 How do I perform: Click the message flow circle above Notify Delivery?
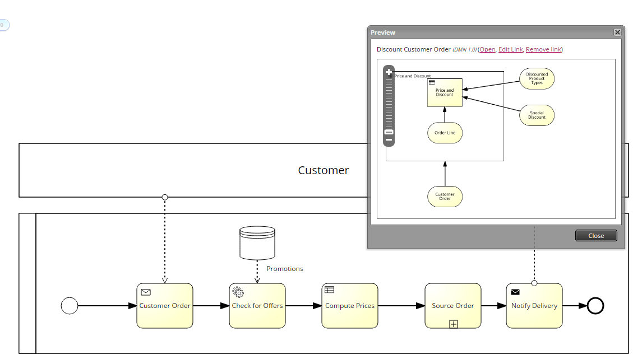click(534, 283)
